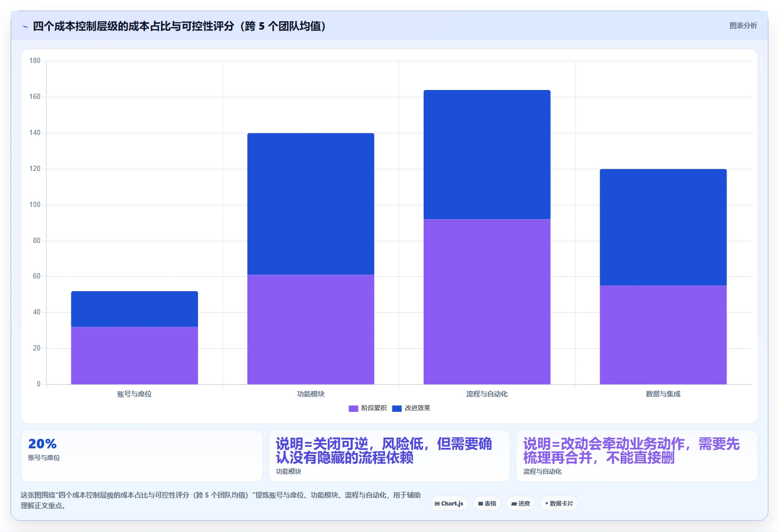Click the 图表分析 label in the header

pos(743,25)
